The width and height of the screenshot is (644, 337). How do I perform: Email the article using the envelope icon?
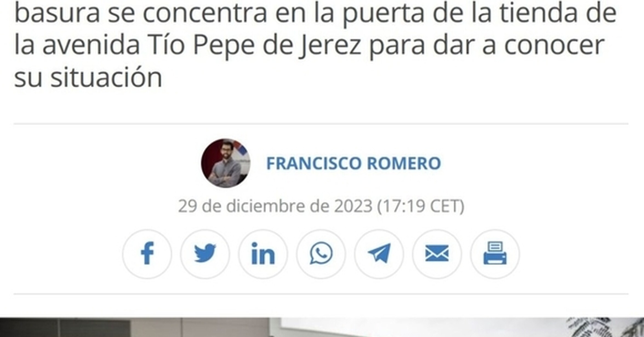[437, 254]
